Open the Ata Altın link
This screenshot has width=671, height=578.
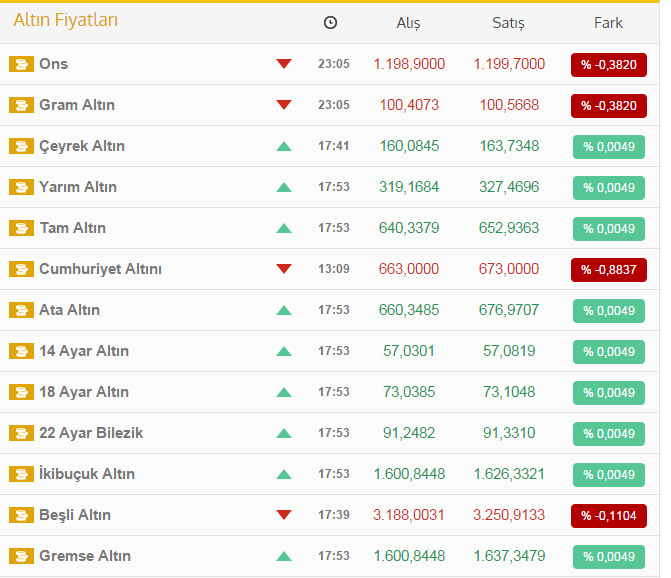[69, 310]
